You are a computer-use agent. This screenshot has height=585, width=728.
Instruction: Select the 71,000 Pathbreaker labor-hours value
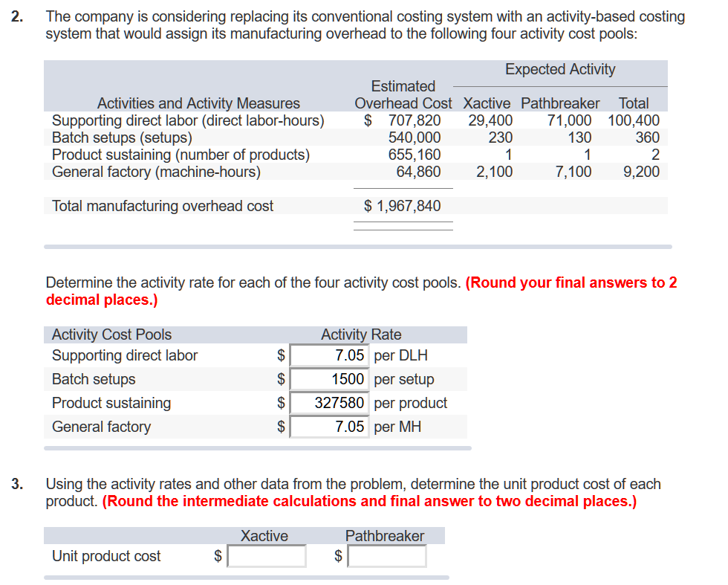coord(569,120)
